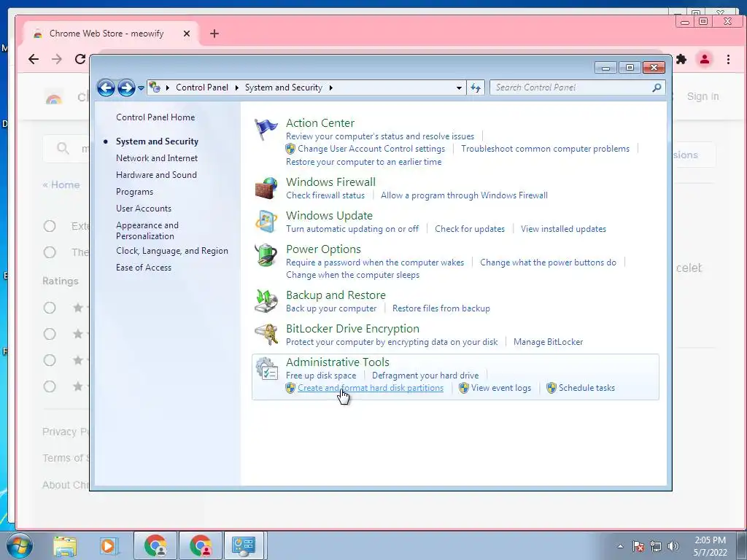
Task: Close the Chrome Web Store tab
Action: (187, 34)
